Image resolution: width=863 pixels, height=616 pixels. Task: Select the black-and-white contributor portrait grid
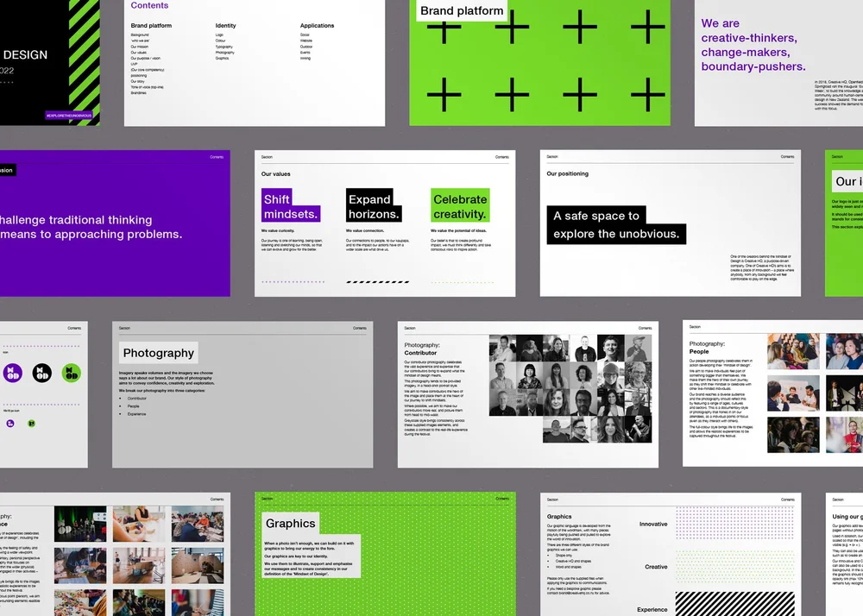(x=570, y=388)
